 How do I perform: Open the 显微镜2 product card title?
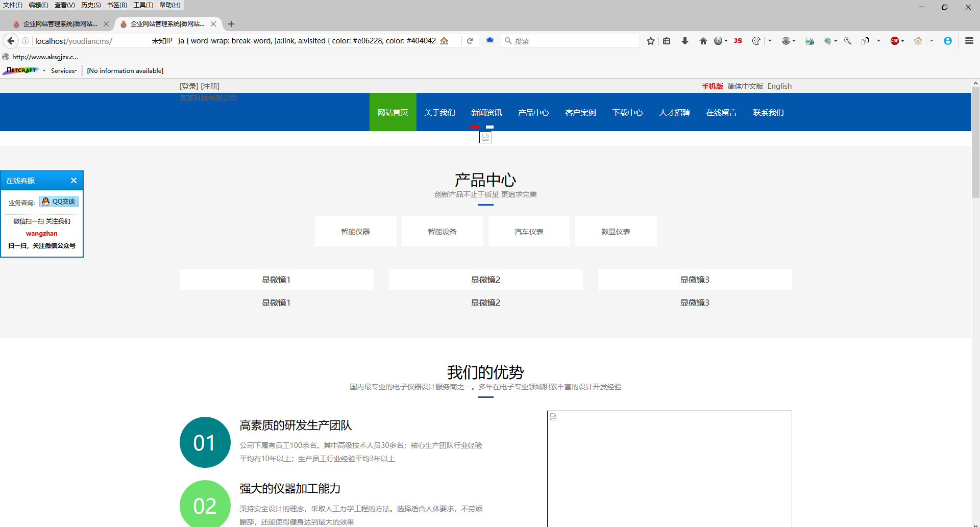pyautogui.click(x=485, y=280)
